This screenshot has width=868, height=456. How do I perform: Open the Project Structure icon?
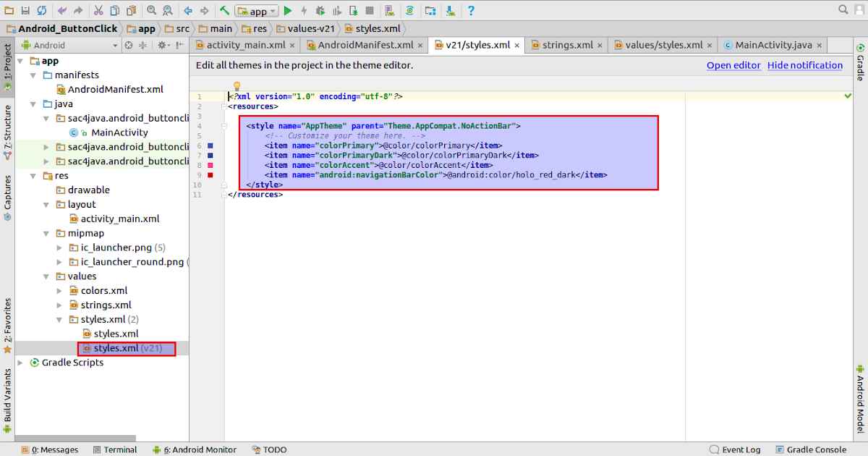pyautogui.click(x=430, y=10)
